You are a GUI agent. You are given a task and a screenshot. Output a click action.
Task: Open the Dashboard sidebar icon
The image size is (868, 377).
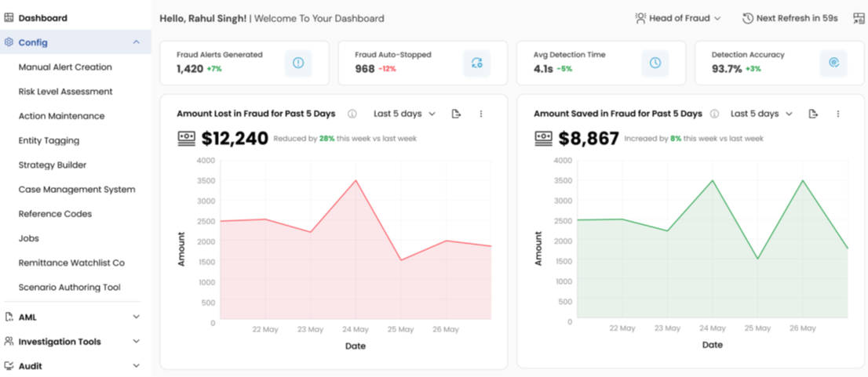click(9, 18)
